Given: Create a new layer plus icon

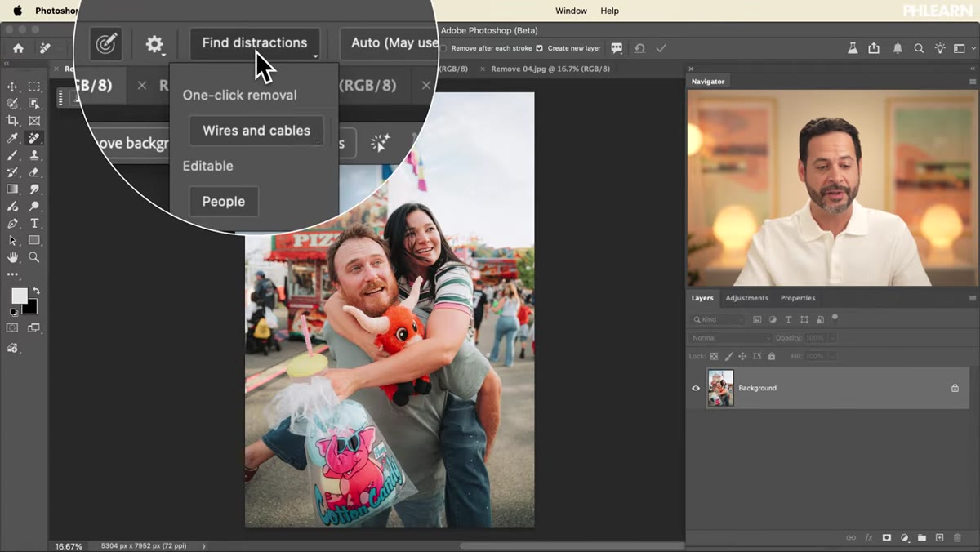Looking at the screenshot, I should (x=939, y=538).
